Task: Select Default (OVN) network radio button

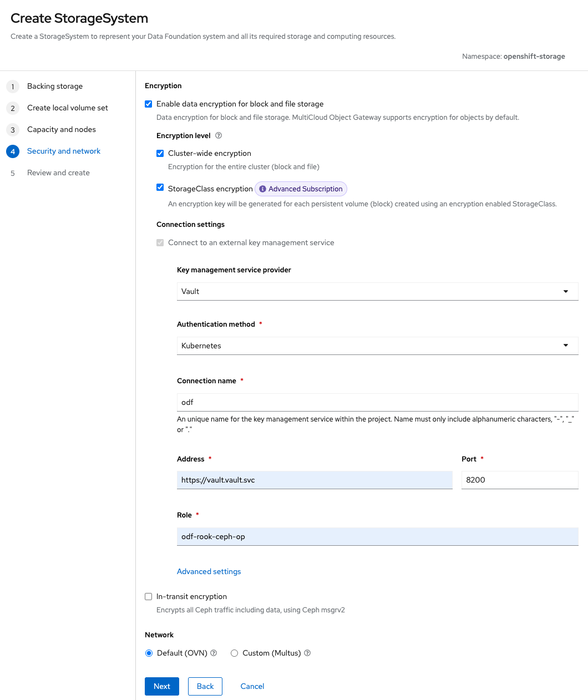Action: pyautogui.click(x=149, y=653)
